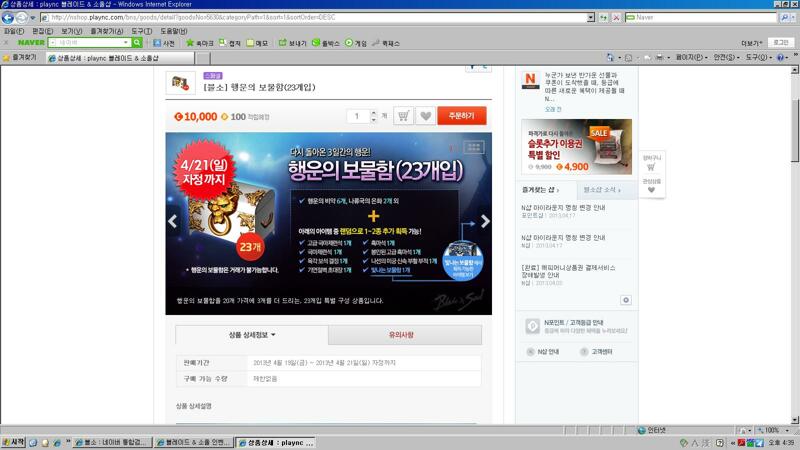
Task: Click the floating 장바구니 cart shortcut
Action: 652,163
